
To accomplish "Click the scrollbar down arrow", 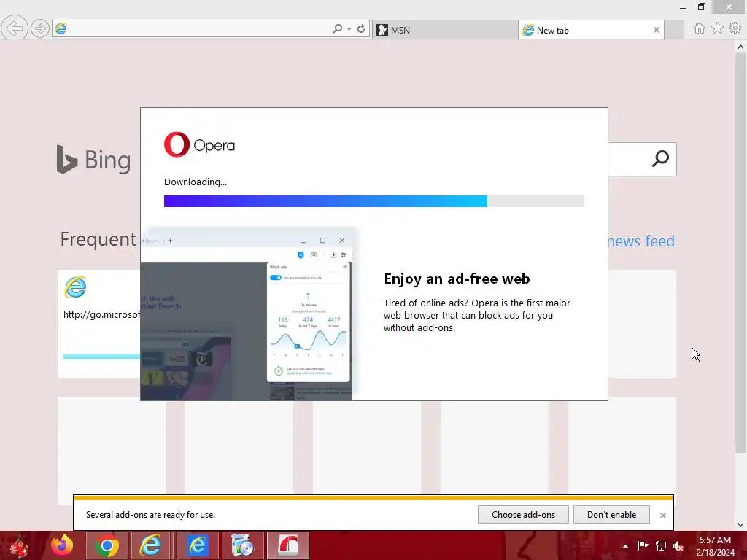I will 740,525.
